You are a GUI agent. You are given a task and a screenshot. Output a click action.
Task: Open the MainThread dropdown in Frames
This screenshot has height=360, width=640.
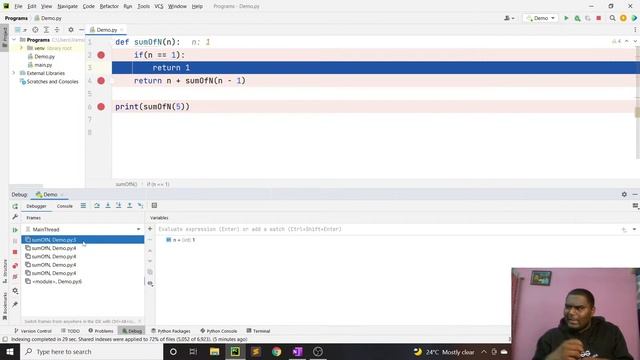pos(83,229)
